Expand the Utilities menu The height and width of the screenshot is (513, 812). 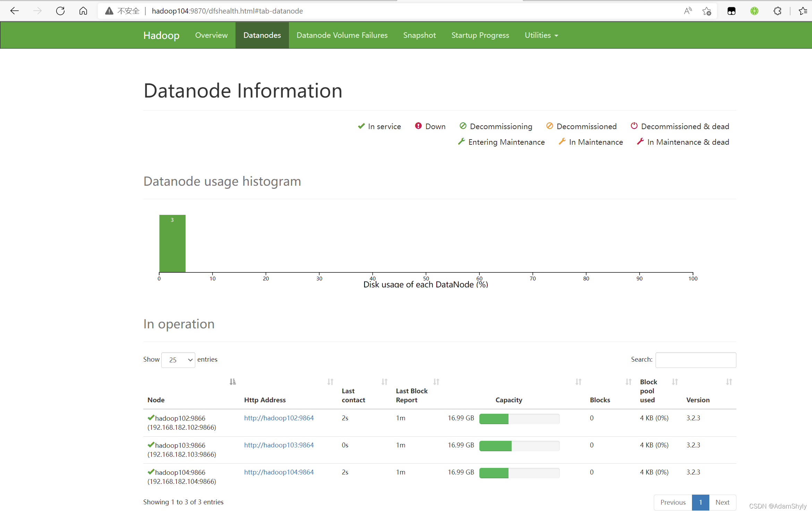tap(541, 35)
